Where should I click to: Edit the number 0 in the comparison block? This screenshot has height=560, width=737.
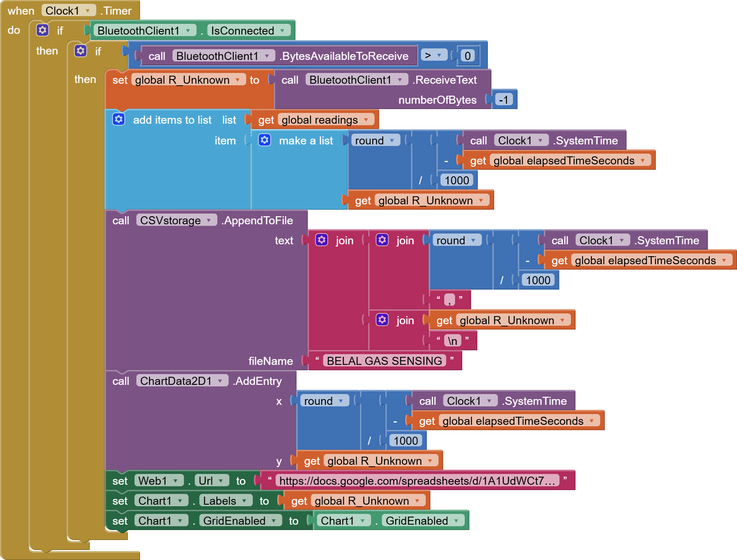click(x=467, y=56)
